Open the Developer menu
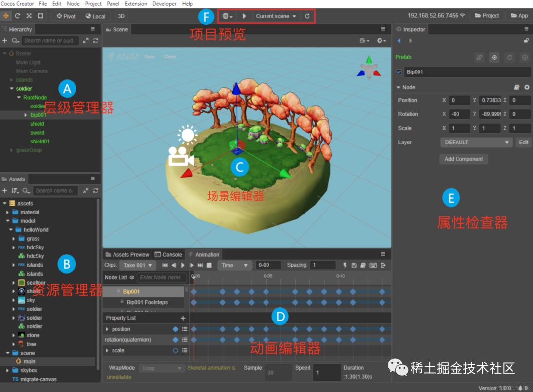 (164, 4)
